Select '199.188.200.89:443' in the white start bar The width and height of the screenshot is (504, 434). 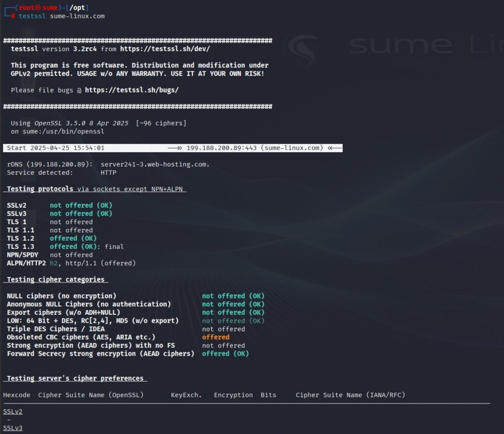221,148
